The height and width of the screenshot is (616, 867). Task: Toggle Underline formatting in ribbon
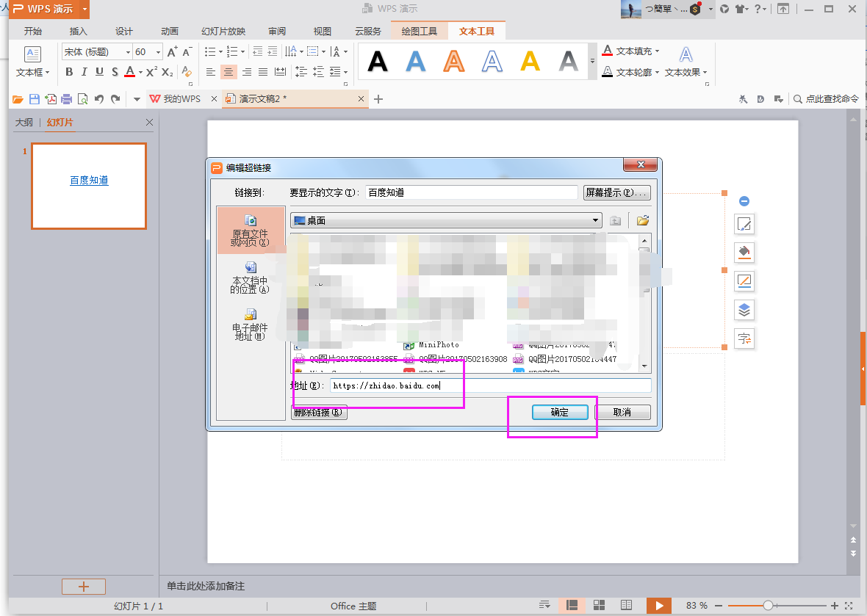point(99,72)
